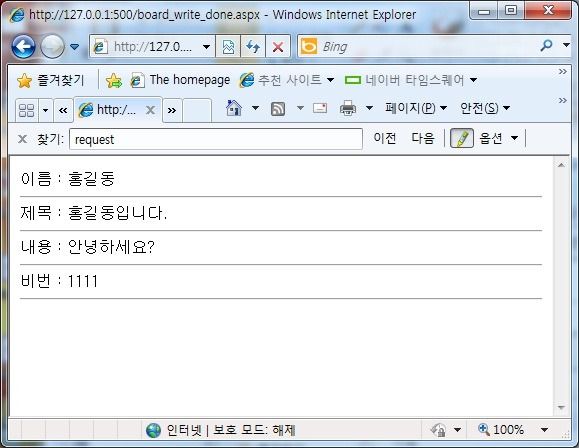Image resolution: width=579 pixels, height=448 pixels.
Task: Click the greyed-out Forward arrow button
Action: coord(52,47)
